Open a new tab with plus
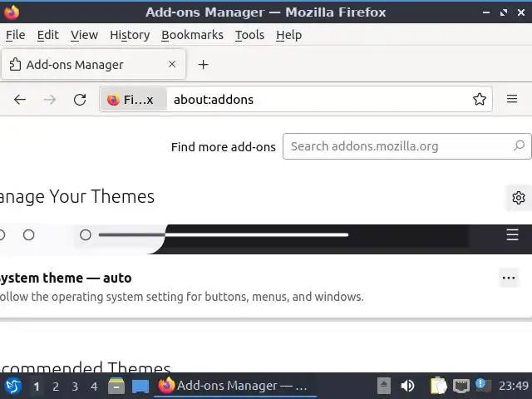Screen dimensions: 532x399 click(x=203, y=65)
